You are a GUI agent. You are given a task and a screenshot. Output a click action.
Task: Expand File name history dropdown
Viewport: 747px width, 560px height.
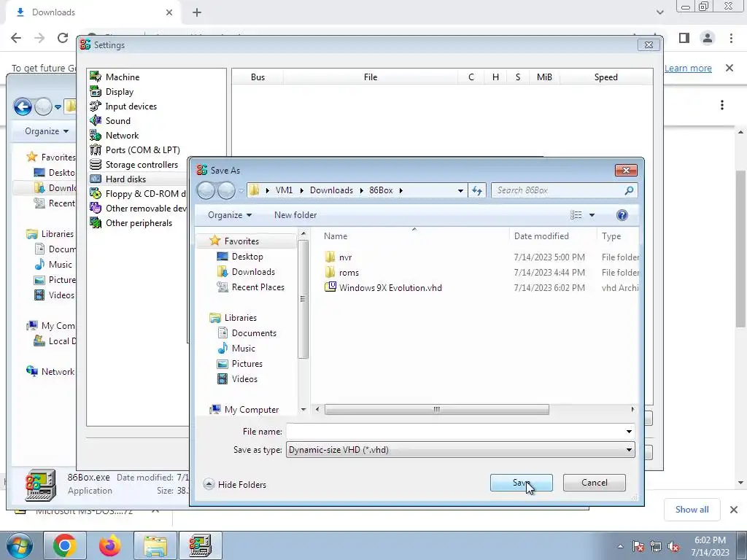click(x=629, y=432)
